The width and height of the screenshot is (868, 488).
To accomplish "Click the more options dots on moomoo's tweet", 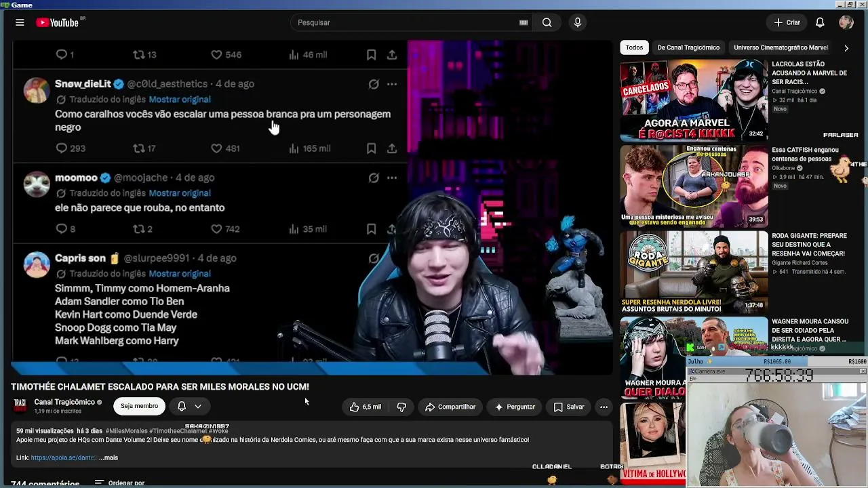I will pyautogui.click(x=392, y=178).
